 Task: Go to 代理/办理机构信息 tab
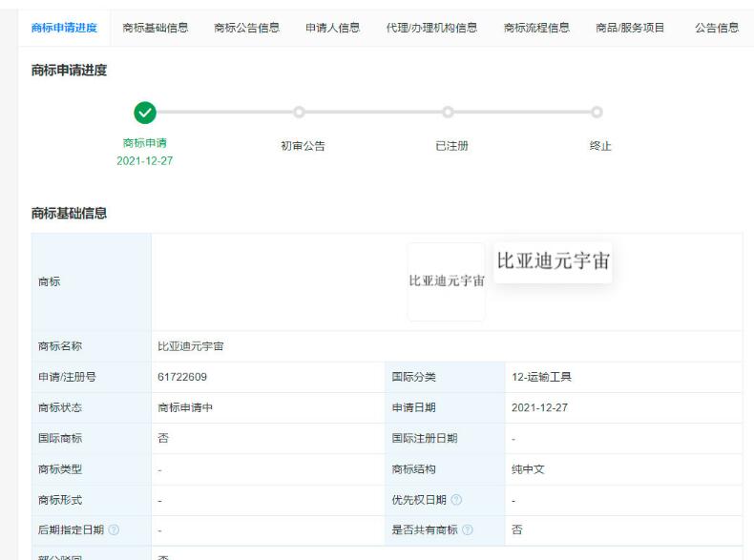coord(431,28)
